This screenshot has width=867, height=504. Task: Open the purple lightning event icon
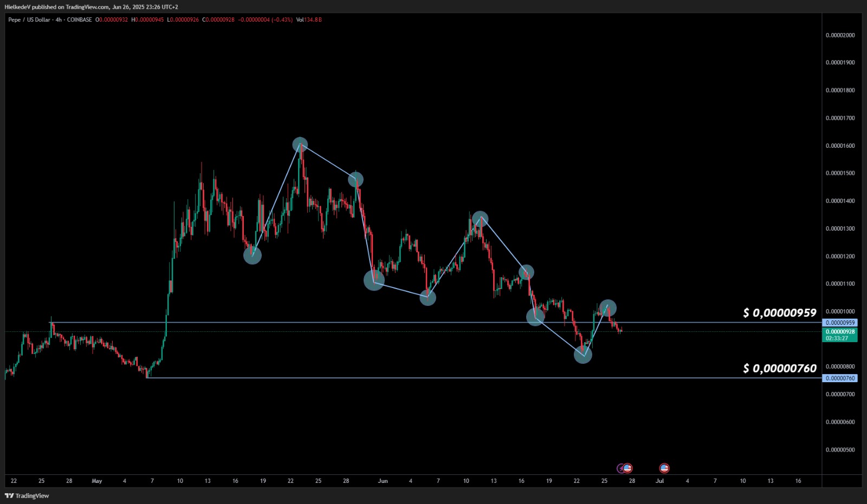tap(621, 468)
